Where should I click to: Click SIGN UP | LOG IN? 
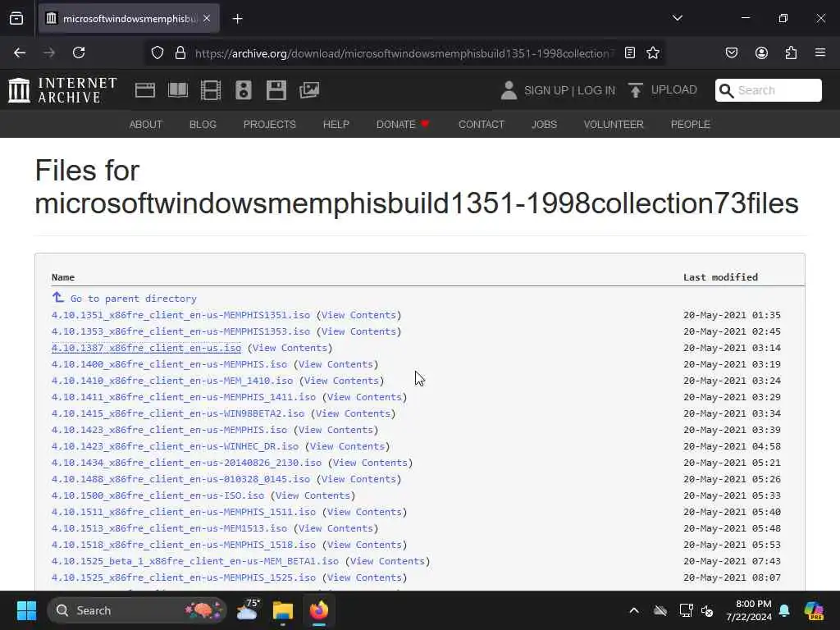(x=570, y=90)
